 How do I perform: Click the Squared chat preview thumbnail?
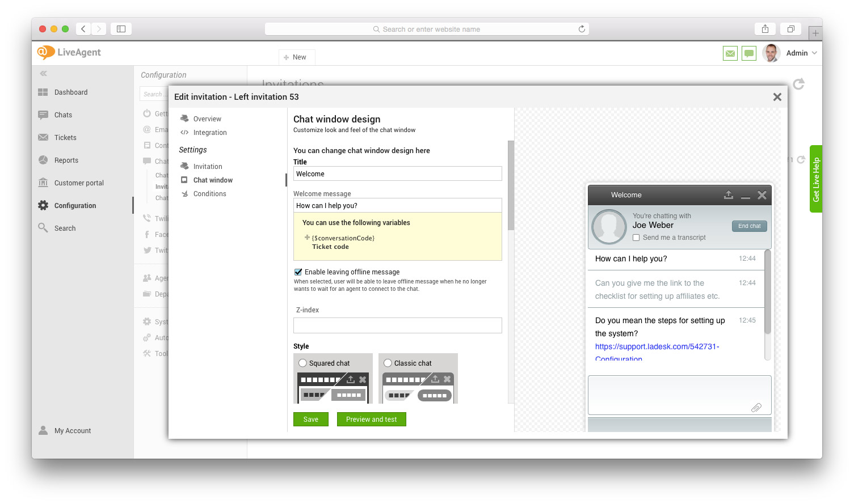333,388
